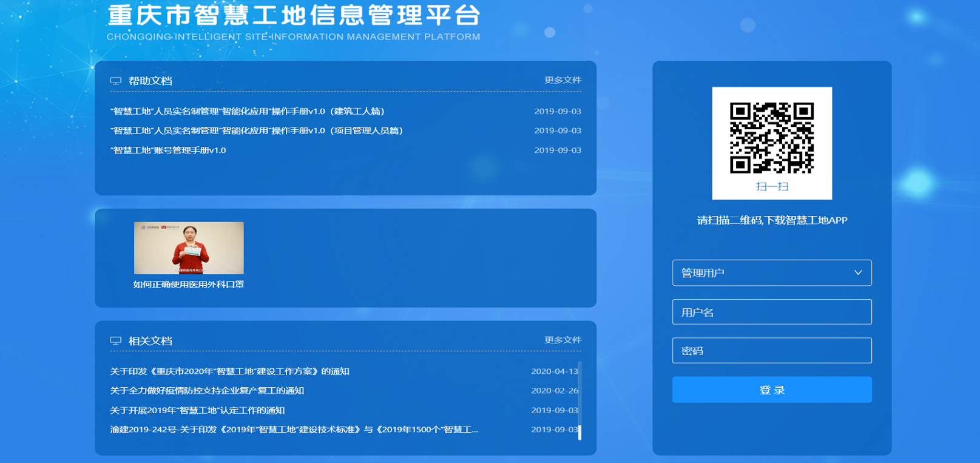
Task: Open the 项目管理人员篇 operation manual
Action: (257, 130)
